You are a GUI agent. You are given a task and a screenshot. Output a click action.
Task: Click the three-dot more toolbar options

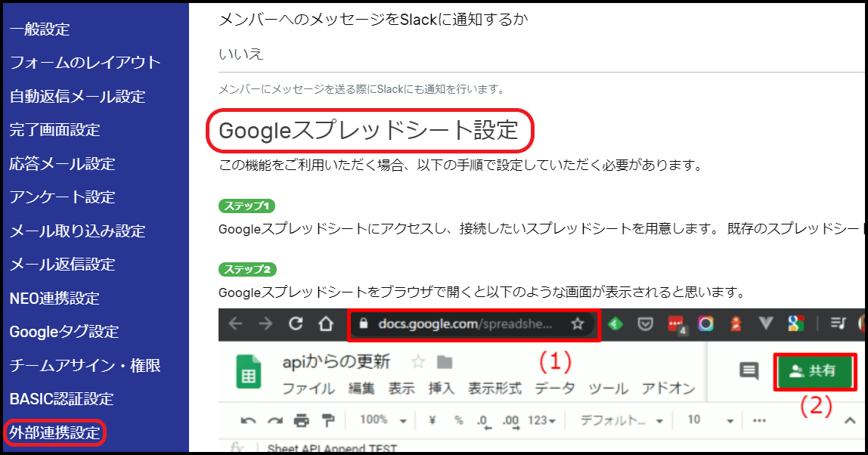click(759, 420)
